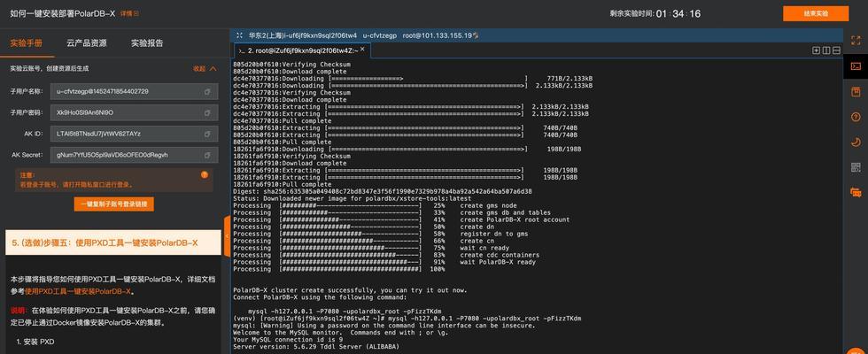Open fullscreen mode from right sidebar
The width and height of the screenshot is (868, 354).
point(856,41)
